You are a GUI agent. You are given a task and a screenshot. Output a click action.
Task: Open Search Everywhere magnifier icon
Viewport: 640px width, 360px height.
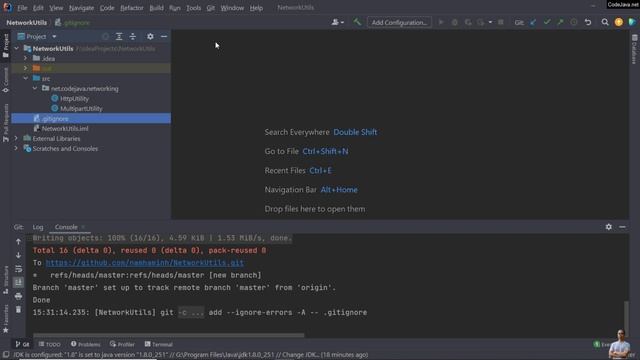(x=605, y=22)
